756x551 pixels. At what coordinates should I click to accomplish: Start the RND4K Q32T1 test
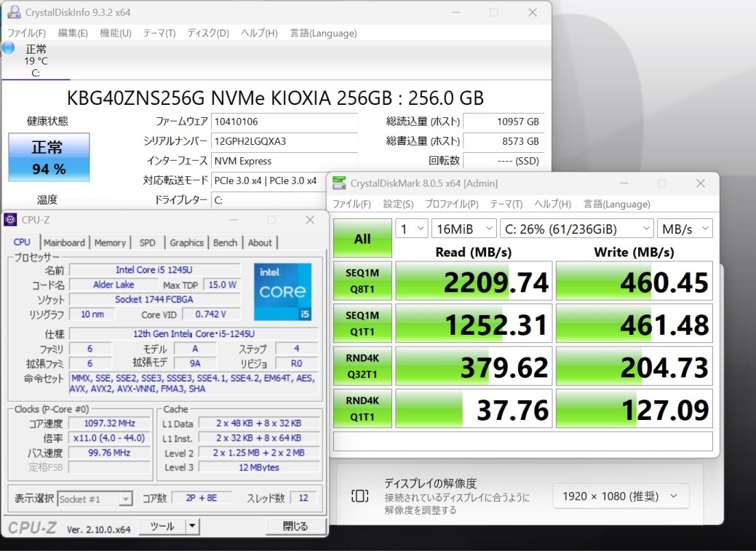coord(362,366)
